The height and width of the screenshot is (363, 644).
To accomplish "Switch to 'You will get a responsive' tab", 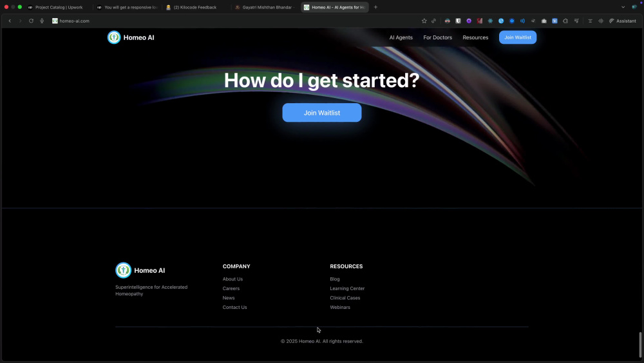I will (x=128, y=7).
